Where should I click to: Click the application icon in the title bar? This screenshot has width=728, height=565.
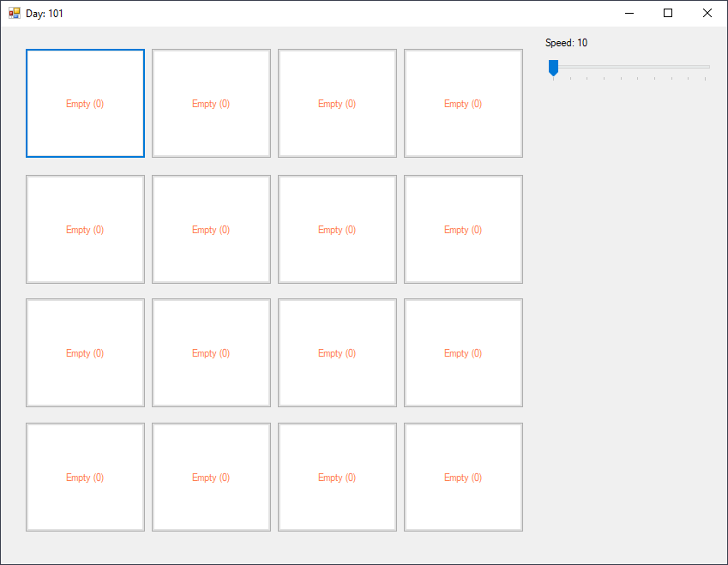pyautogui.click(x=15, y=13)
